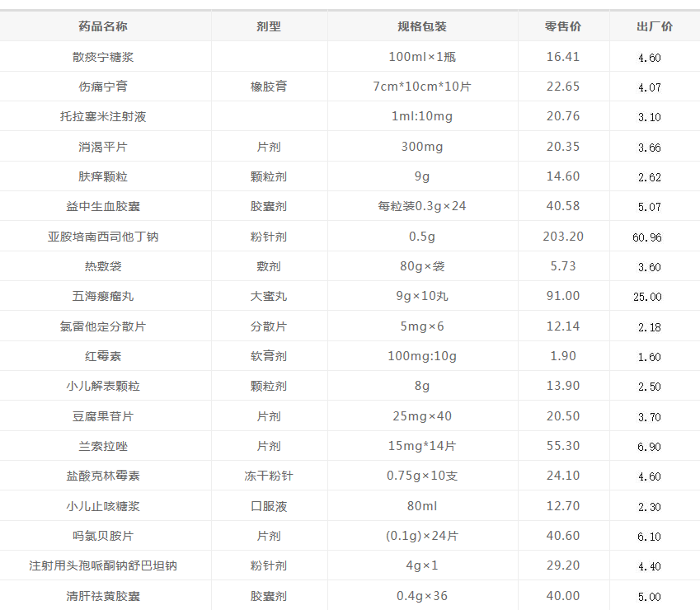
Task: Click the factory price 25.00
Action: point(647,297)
